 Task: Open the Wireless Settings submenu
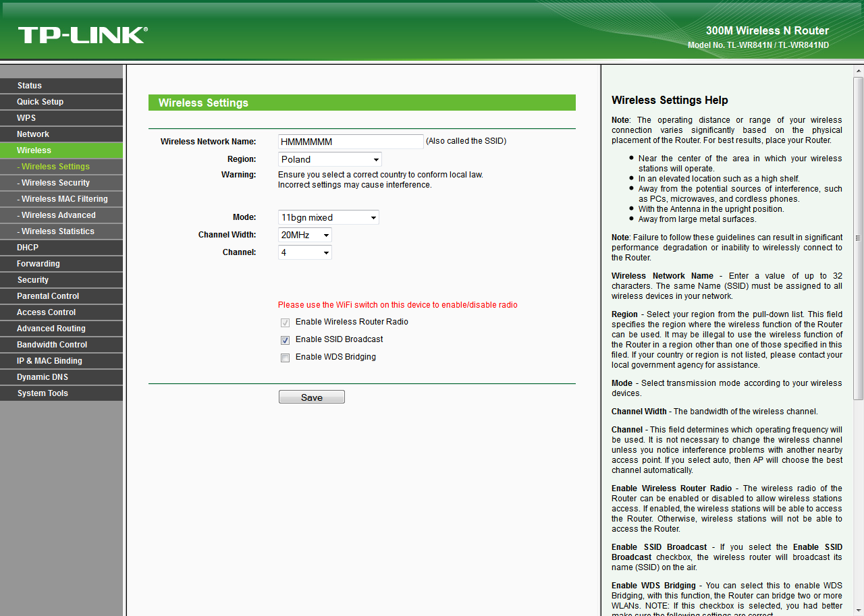(x=61, y=167)
